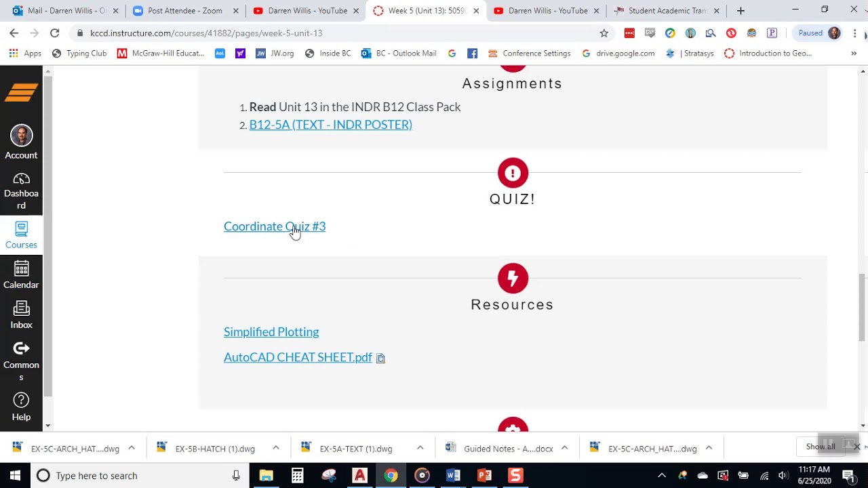Open the Help question mark icon
Image resolution: width=868 pixels, height=488 pixels.
[21, 400]
